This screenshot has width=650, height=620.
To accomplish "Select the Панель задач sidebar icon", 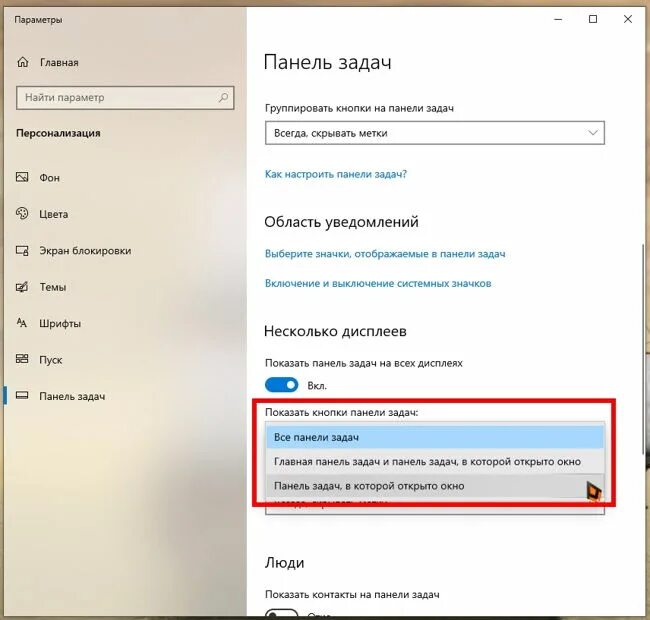I will click(22, 396).
